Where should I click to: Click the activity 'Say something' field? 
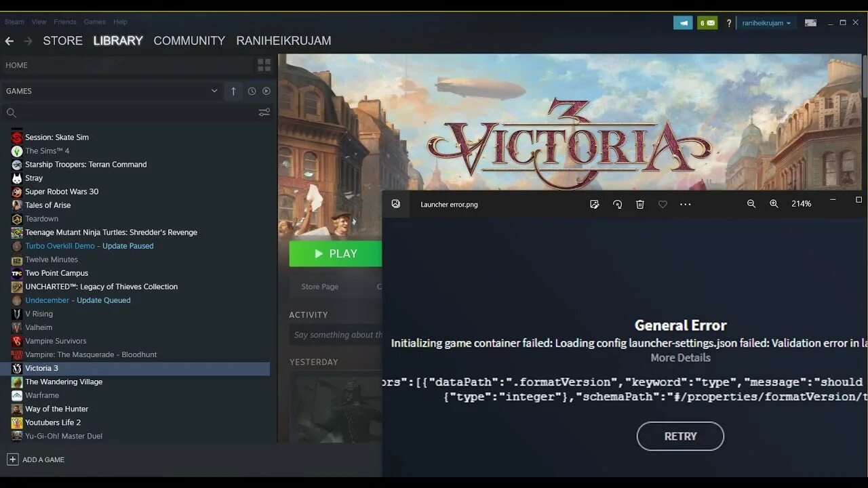pos(336,335)
